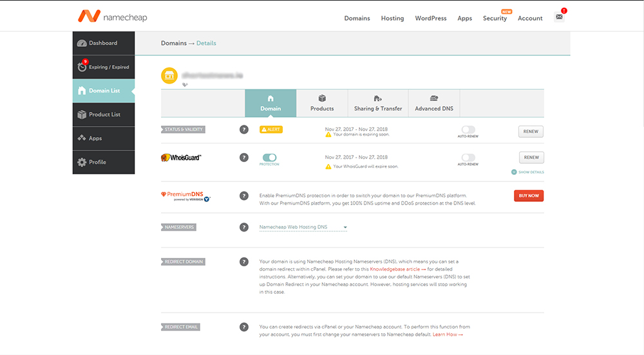Expand WhoisGuard Show Details
The image size is (644, 355).
click(527, 172)
